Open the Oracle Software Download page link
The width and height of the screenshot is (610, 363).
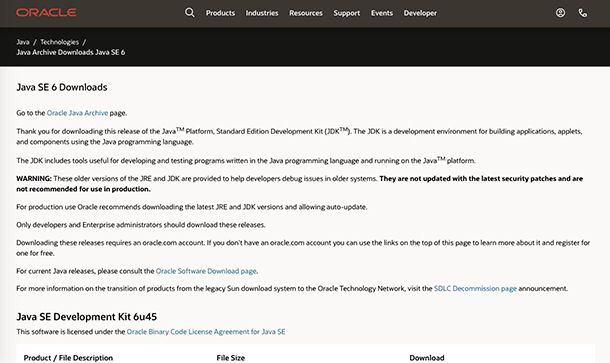pos(206,271)
